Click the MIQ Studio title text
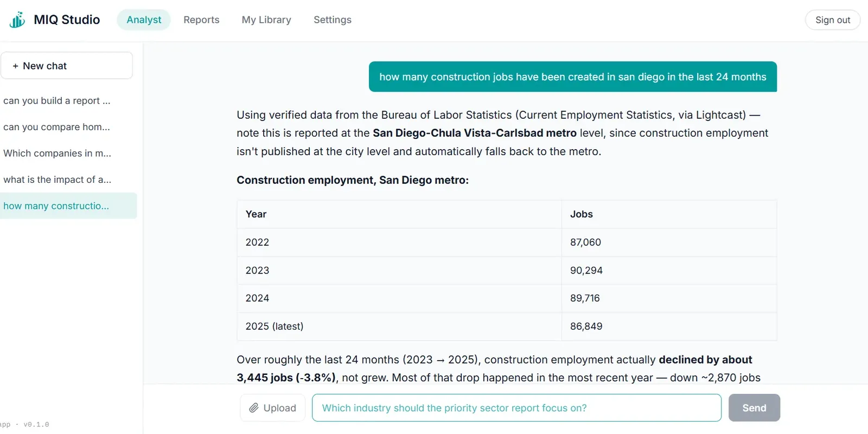868x434 pixels. [x=67, y=20]
